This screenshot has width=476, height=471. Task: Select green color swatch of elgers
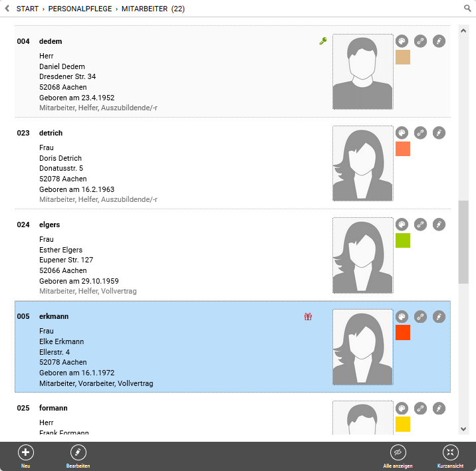click(x=403, y=240)
